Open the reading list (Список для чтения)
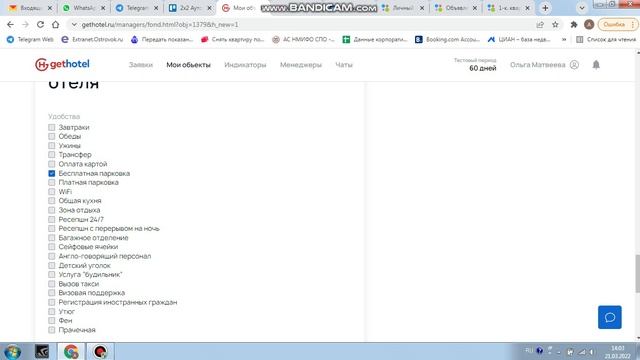This screenshot has width=640, height=360. click(x=606, y=39)
